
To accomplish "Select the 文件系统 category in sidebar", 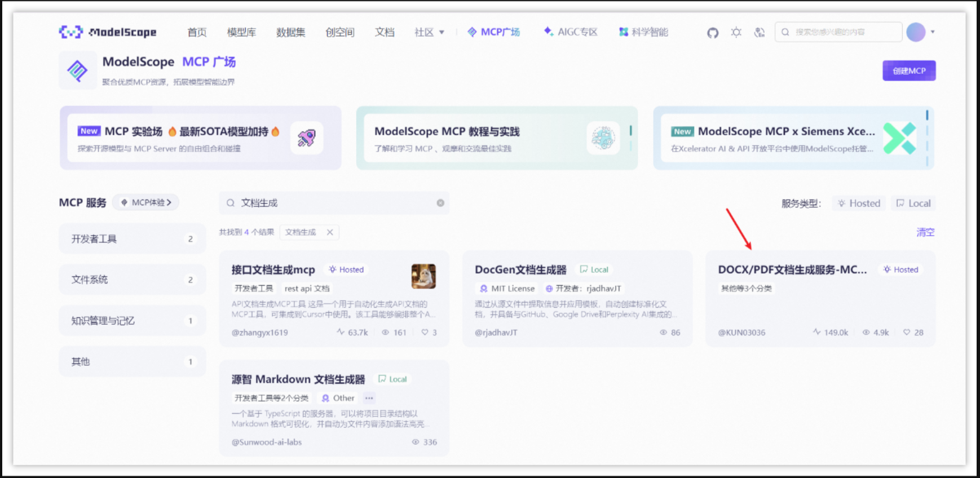I will (133, 280).
